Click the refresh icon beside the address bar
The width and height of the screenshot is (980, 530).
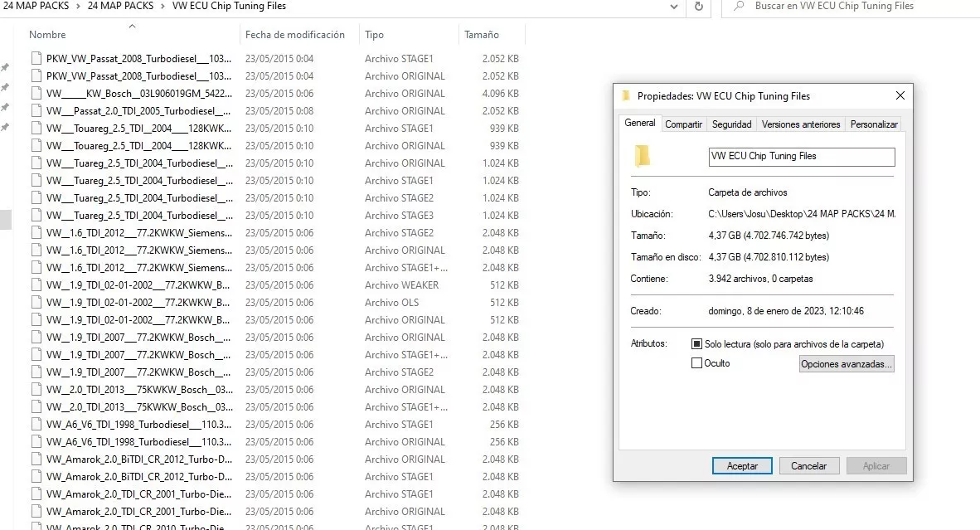tap(699, 7)
